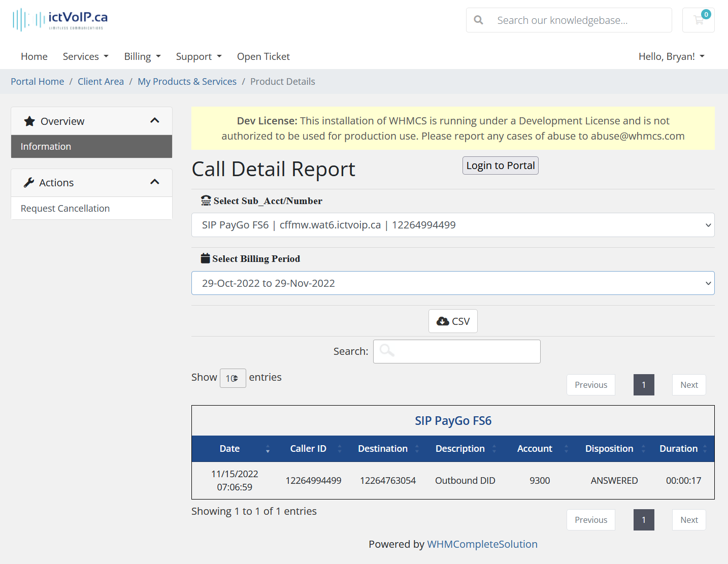Sort by Account using the sort arrows
728x564 pixels.
point(566,449)
